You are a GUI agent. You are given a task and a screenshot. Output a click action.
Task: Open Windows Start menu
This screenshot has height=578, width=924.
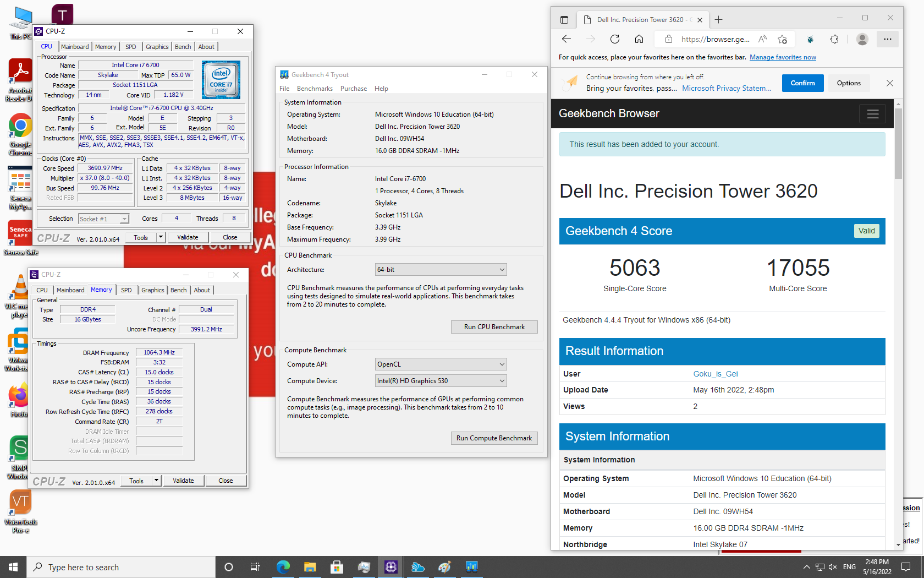click(x=13, y=567)
